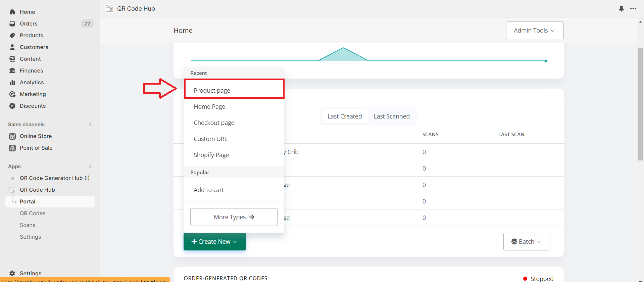Open Customers in the sidebar
This screenshot has height=282, width=644.
point(34,47)
